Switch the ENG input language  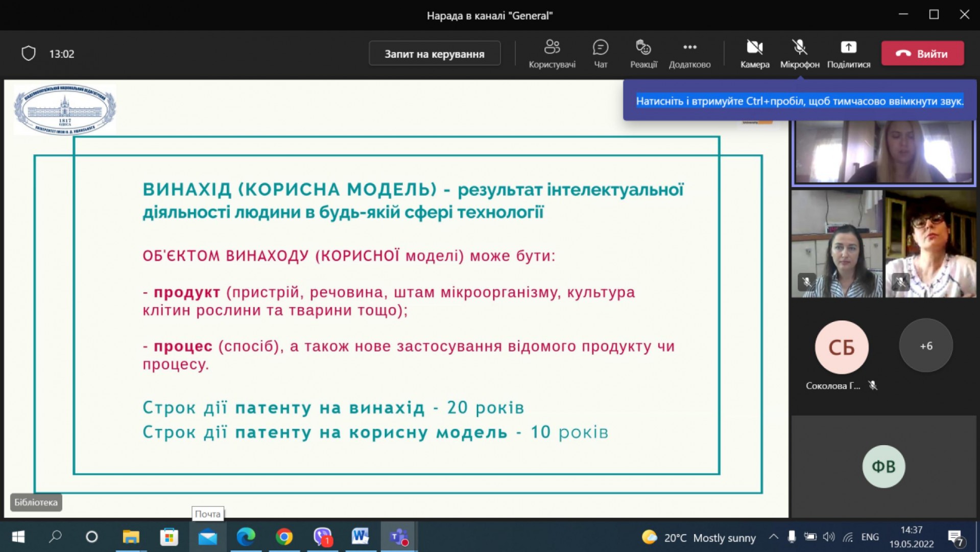870,537
